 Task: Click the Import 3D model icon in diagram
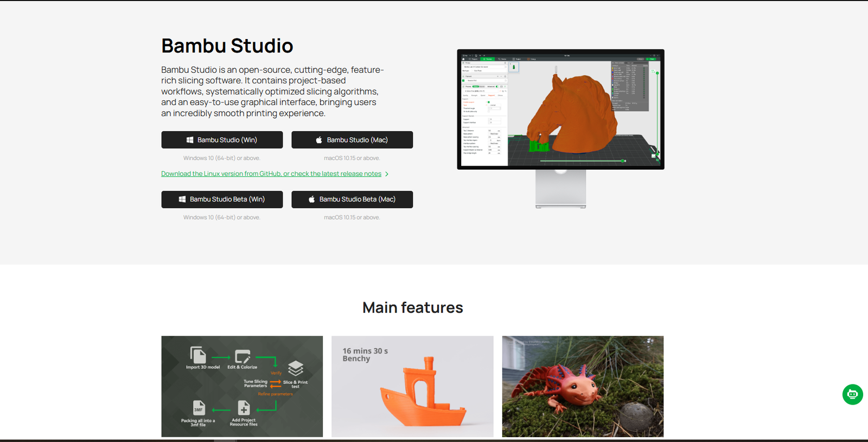tap(199, 355)
